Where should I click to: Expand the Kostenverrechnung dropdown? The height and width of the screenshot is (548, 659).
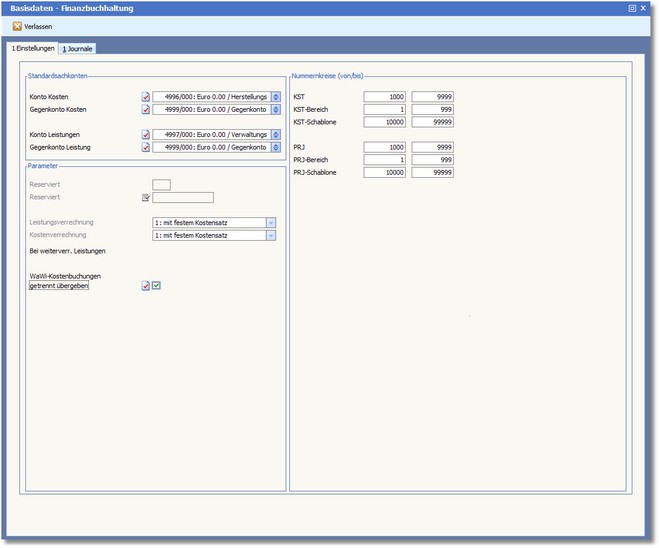click(270, 236)
